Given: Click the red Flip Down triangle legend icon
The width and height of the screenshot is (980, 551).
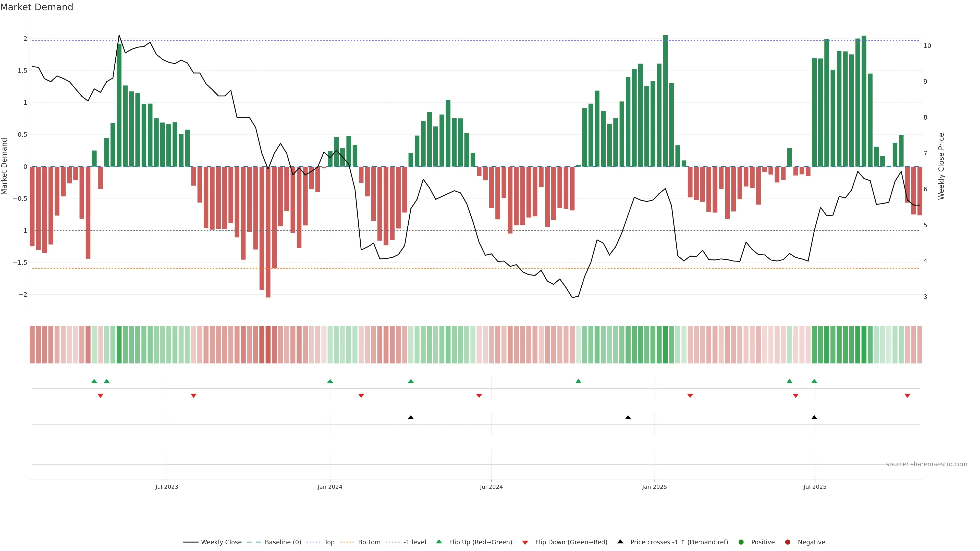Looking at the screenshot, I should [525, 542].
